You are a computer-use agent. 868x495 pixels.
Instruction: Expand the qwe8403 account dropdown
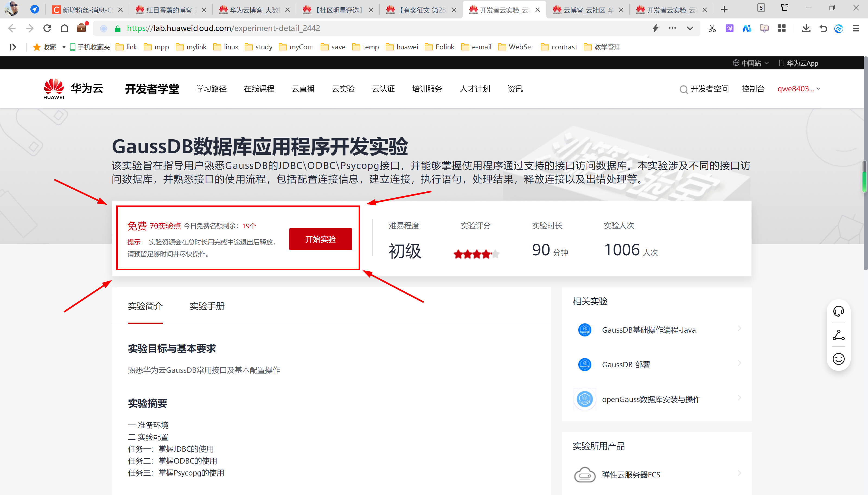[x=799, y=89]
